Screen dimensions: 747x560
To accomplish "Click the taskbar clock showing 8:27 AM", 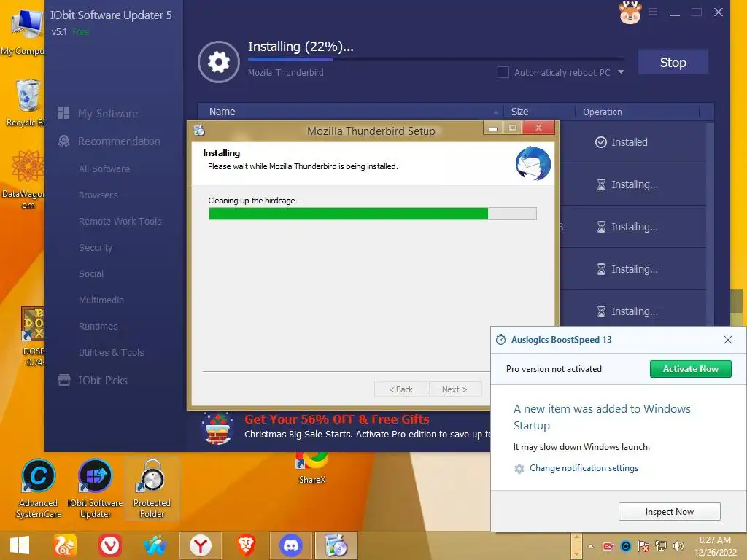I will point(715,546).
